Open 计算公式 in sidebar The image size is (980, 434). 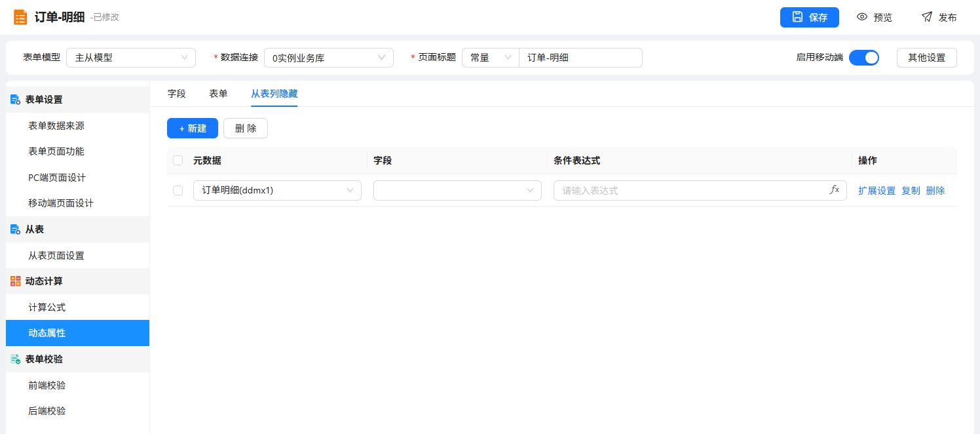tap(77, 307)
